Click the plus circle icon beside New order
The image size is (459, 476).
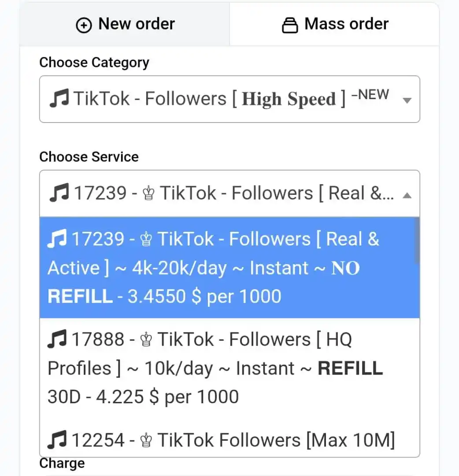tap(84, 25)
